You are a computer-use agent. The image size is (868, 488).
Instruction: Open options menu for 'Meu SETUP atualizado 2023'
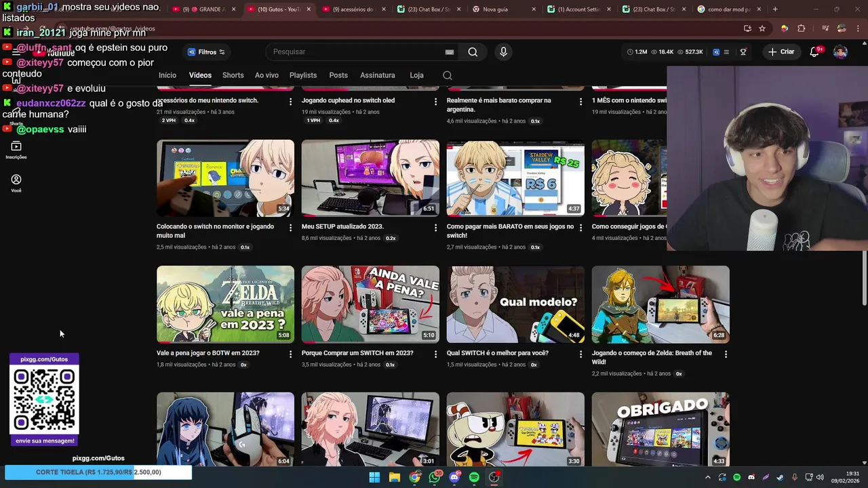click(435, 228)
